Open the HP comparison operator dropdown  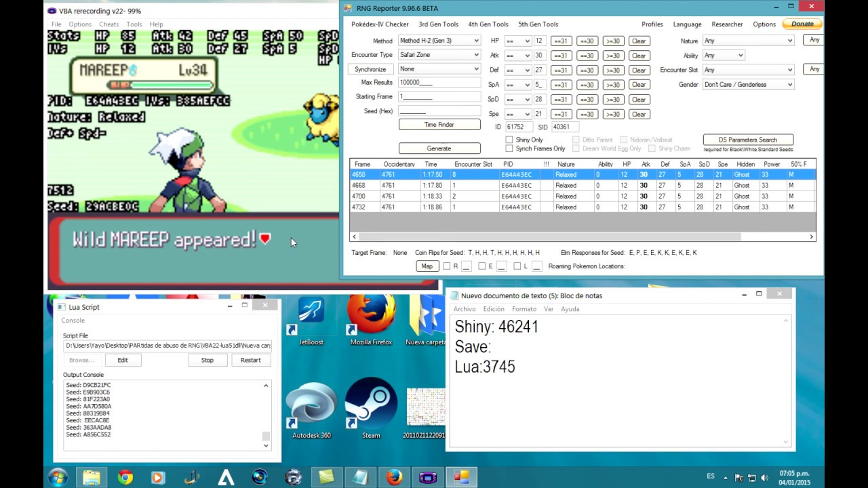click(517, 41)
